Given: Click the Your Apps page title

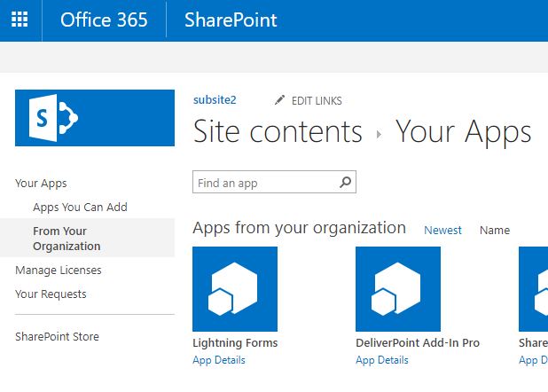Looking at the screenshot, I should point(464,132).
